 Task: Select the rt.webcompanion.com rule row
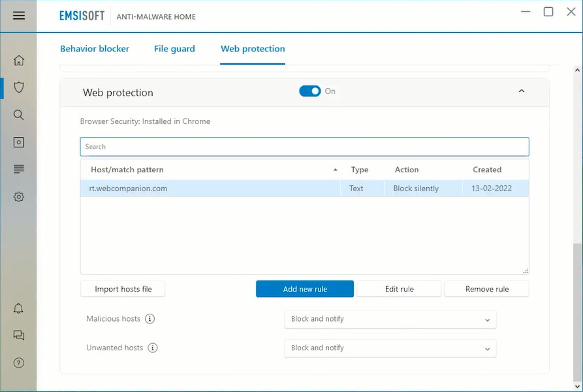304,188
